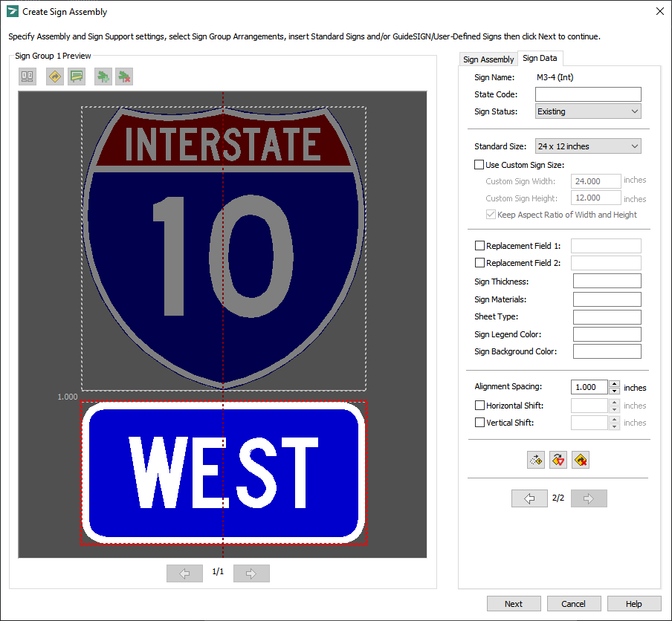Insert a GuideSIGN/user-defined green panel sign
The height and width of the screenshot is (621, 672).
(77, 77)
